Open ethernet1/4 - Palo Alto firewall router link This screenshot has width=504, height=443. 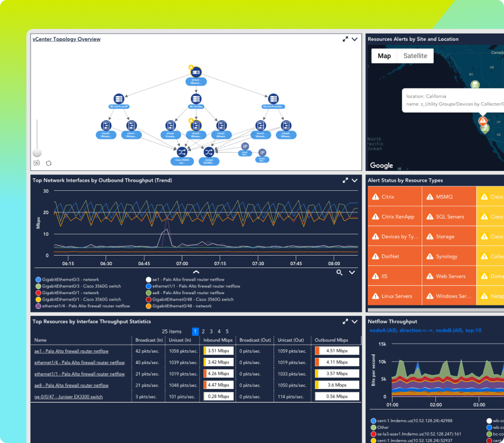point(79,362)
